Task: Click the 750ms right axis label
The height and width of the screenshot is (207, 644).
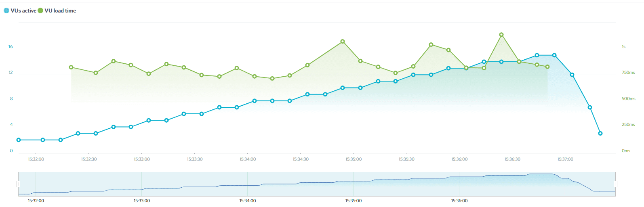Action: coord(628,73)
